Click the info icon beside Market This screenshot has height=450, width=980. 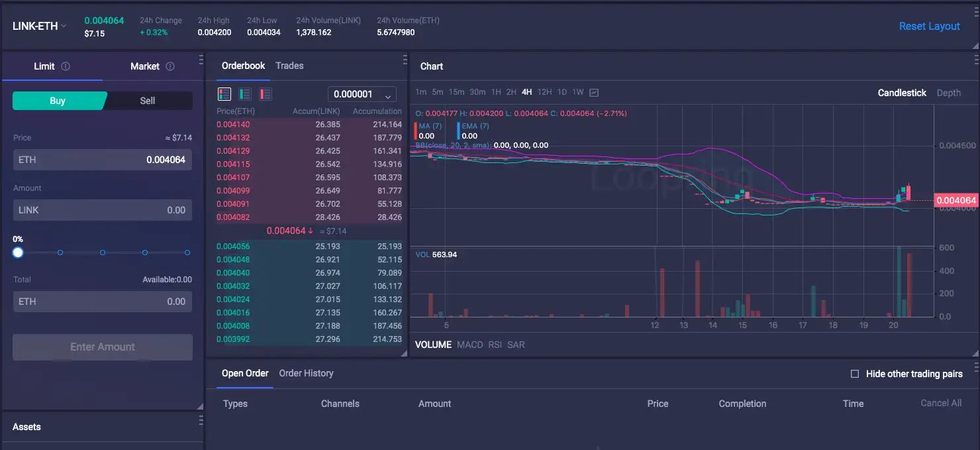click(170, 66)
